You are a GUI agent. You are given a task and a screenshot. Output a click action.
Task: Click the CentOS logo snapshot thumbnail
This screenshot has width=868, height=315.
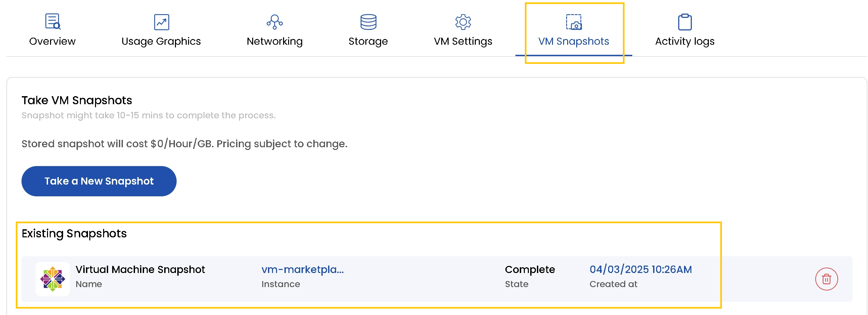[53, 279]
